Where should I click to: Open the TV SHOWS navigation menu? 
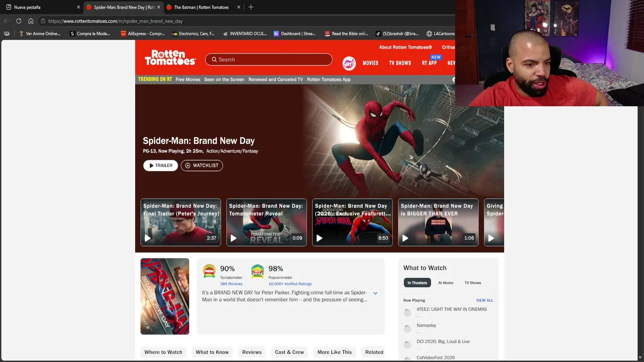coord(400,63)
